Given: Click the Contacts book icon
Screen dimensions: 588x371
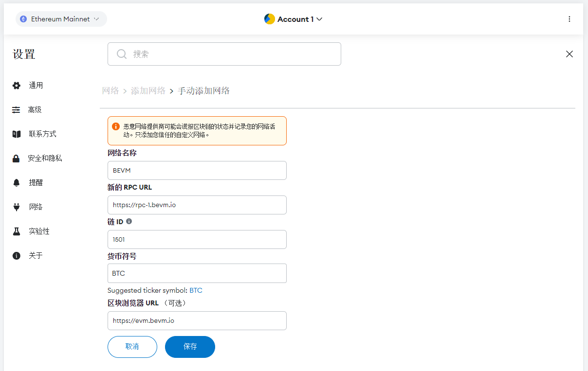Looking at the screenshot, I should [x=17, y=134].
